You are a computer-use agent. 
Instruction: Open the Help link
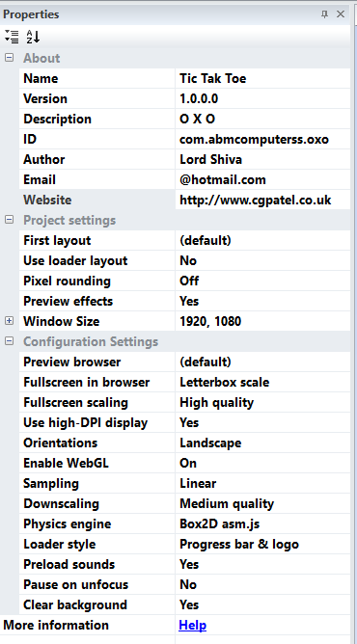(192, 625)
